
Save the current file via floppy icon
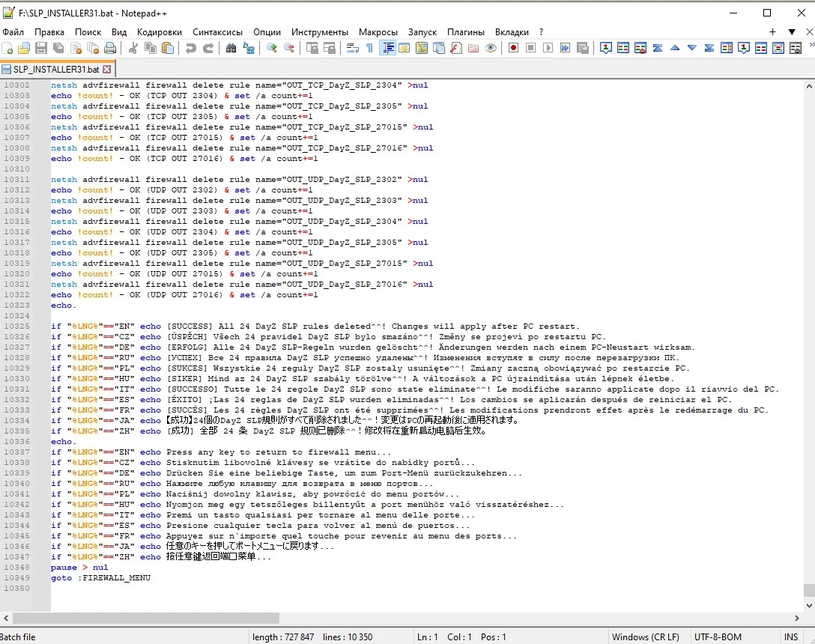[x=41, y=49]
